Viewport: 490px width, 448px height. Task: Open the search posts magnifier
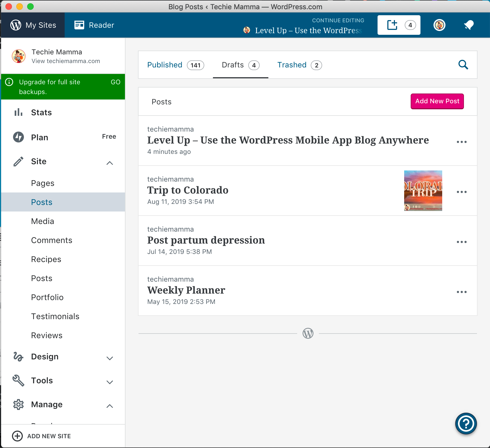pyautogui.click(x=463, y=65)
